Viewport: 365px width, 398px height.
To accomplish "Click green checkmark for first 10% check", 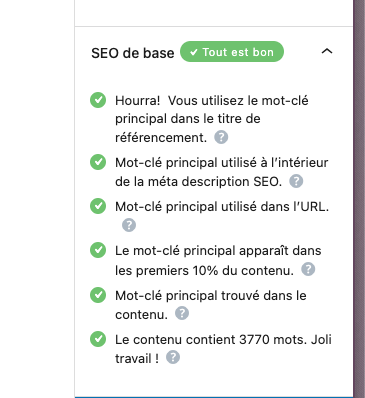I will [98, 250].
